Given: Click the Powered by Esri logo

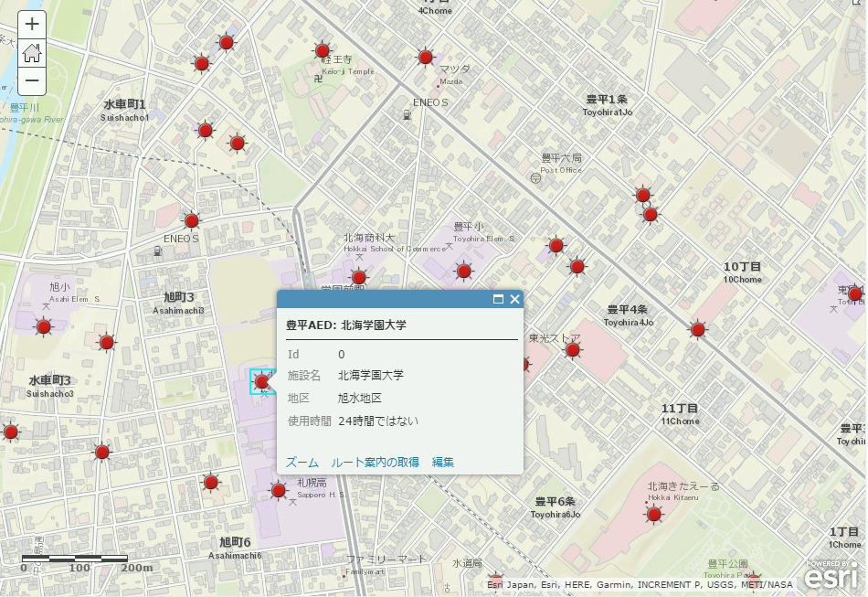Looking at the screenshot, I should tap(831, 574).
